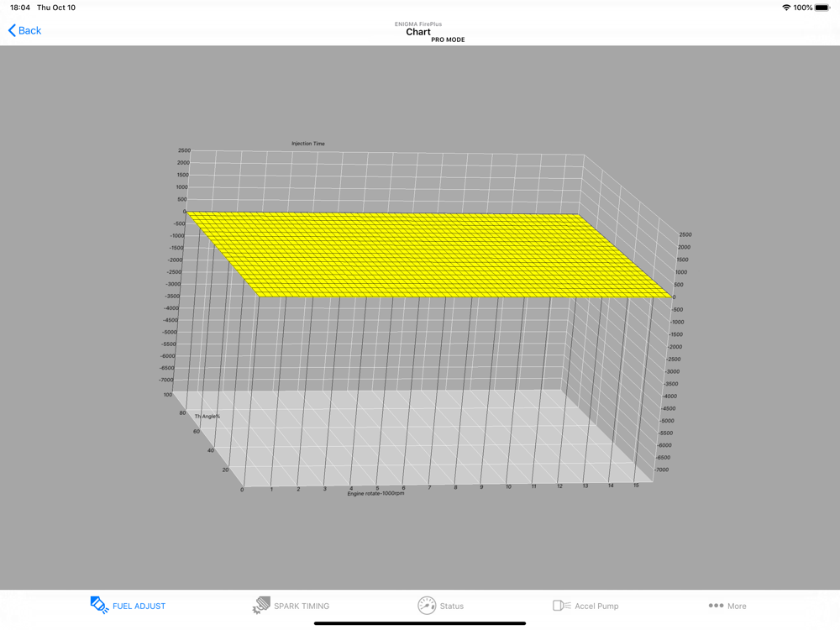
Task: Tap the 100% battery percentage text
Action: [803, 8]
